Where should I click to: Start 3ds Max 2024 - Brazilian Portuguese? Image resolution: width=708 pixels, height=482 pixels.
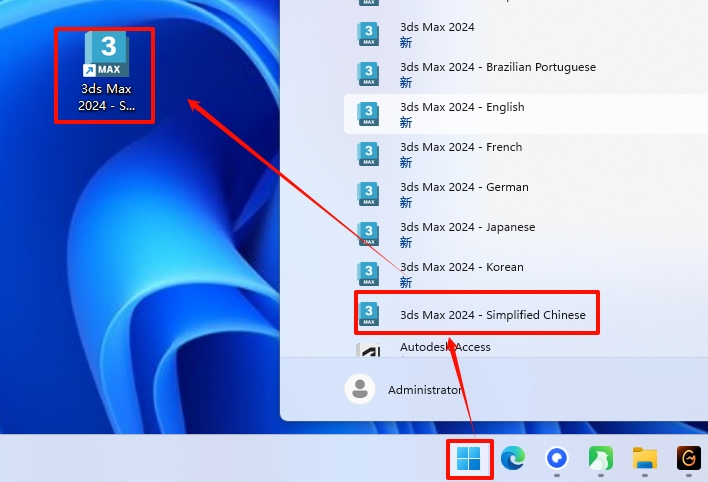coord(497,67)
